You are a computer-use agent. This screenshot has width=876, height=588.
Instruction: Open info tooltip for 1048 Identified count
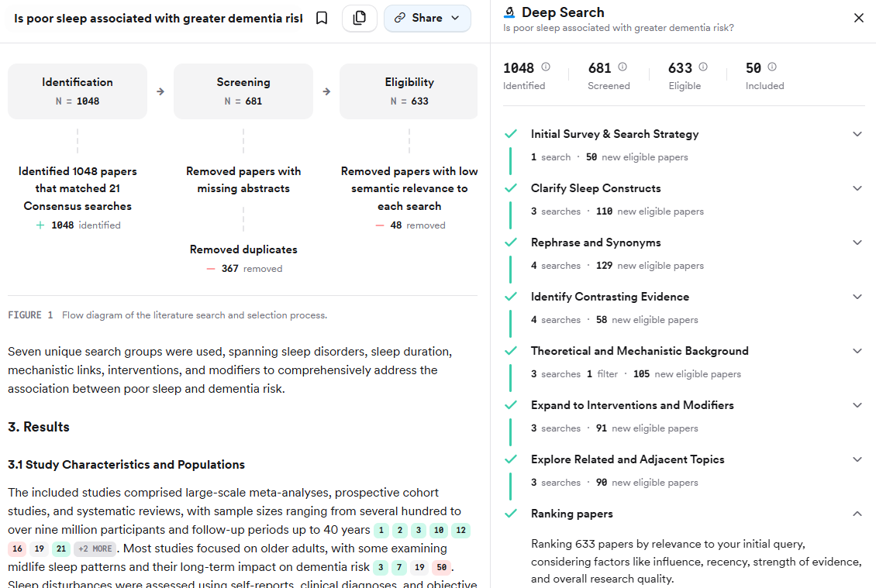coord(547,67)
